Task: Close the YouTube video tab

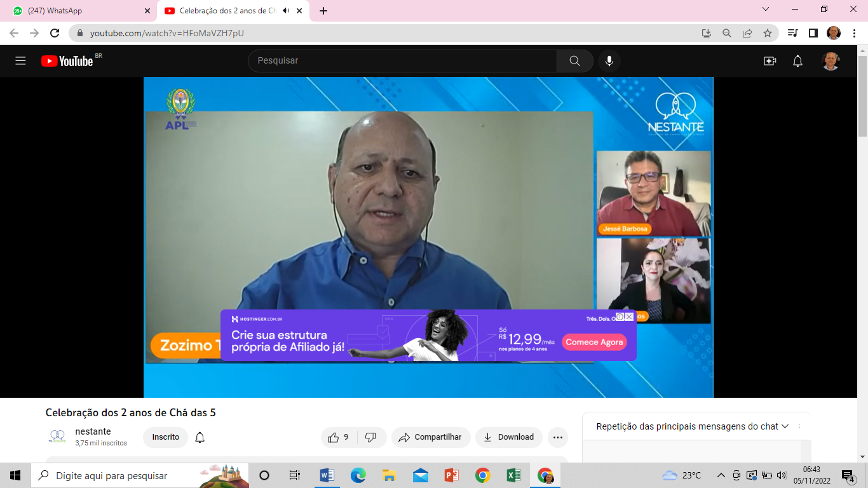Action: click(299, 11)
